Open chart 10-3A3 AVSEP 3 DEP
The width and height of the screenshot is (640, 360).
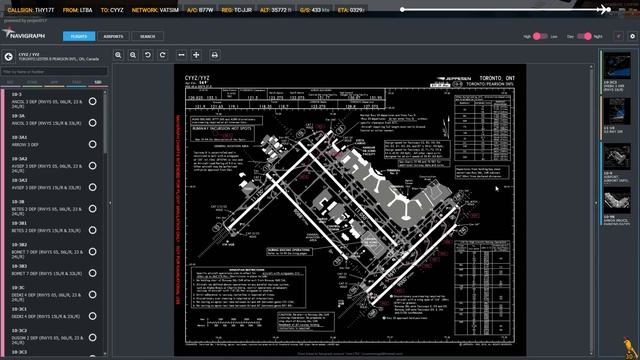[x=46, y=184]
